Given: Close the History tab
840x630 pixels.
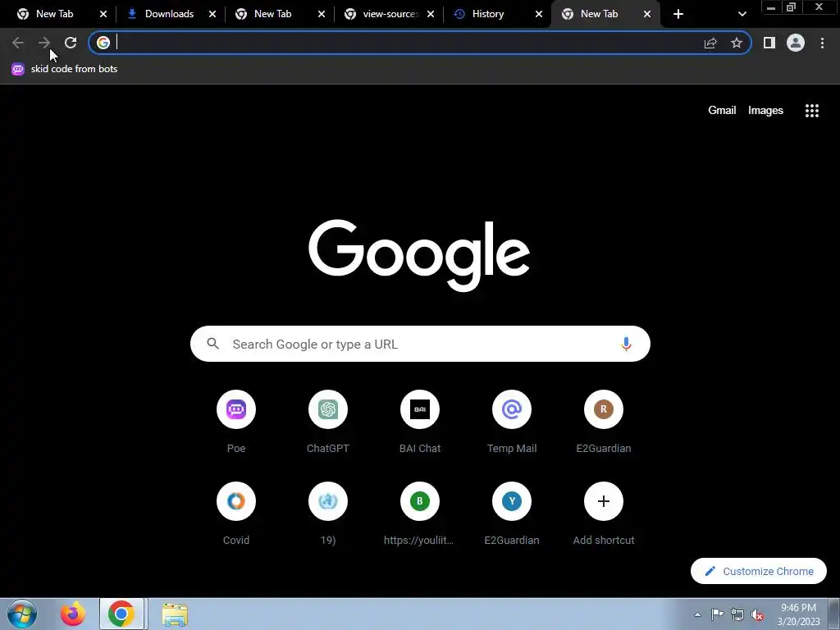Looking at the screenshot, I should 539,14.
